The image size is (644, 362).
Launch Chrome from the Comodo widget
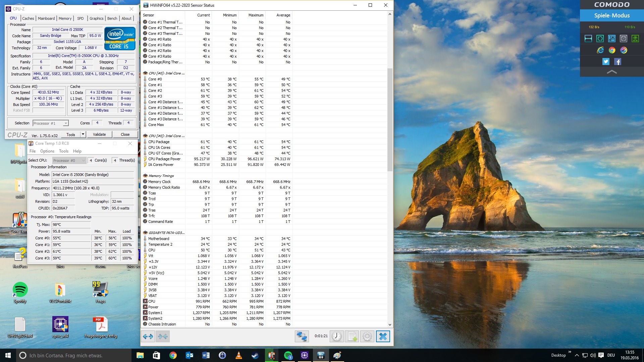[x=612, y=50]
